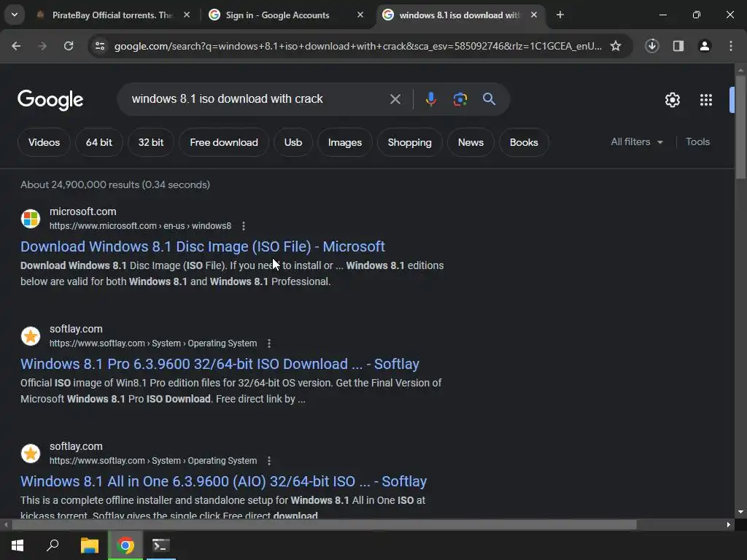The image size is (747, 560).
Task: Open site information icon in address bar
Action: (x=100, y=46)
